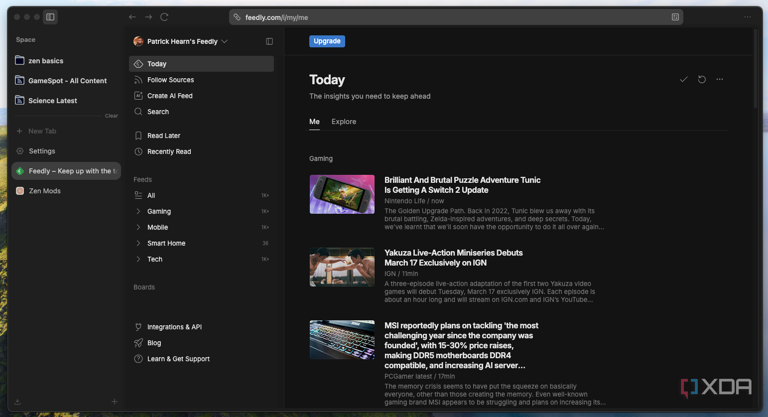The width and height of the screenshot is (768, 417).
Task: Open the browser overflow menu at top right
Action: point(747,17)
